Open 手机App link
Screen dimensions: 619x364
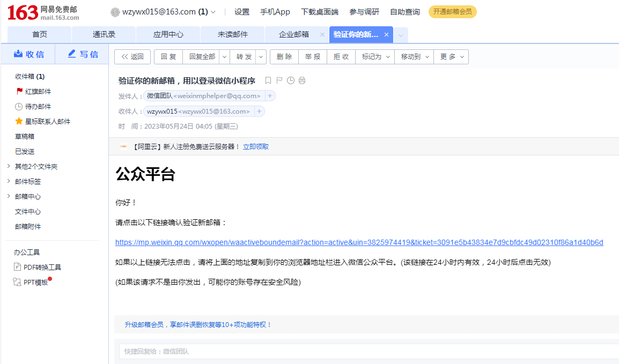[275, 12]
